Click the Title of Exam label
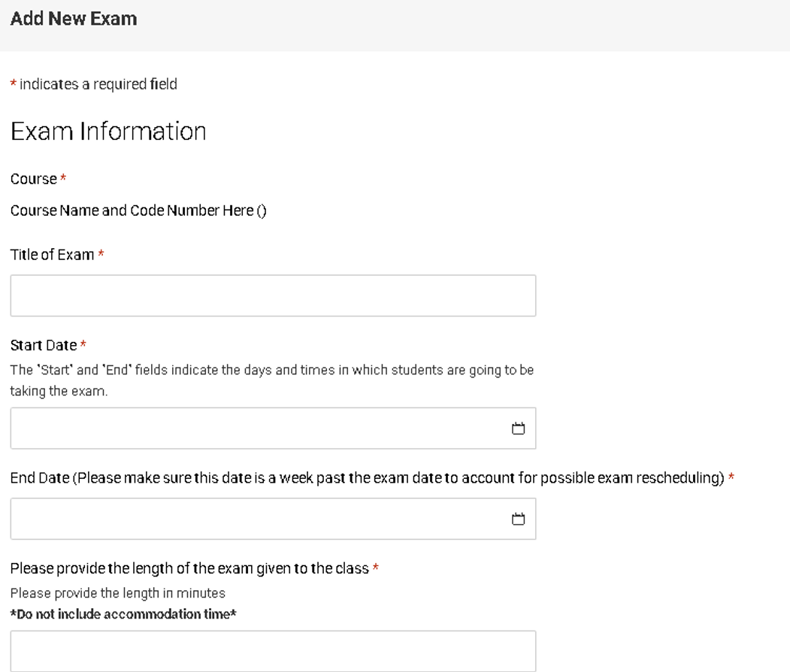This screenshot has height=672, width=790. (53, 255)
